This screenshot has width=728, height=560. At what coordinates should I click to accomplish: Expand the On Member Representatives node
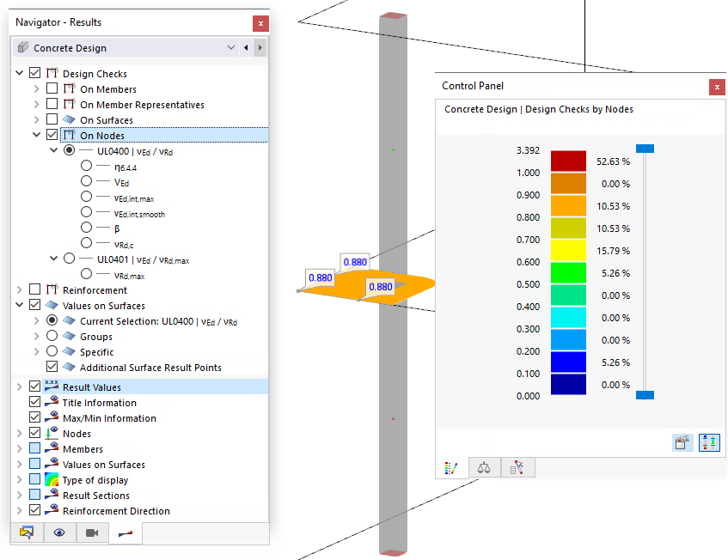click(x=37, y=104)
